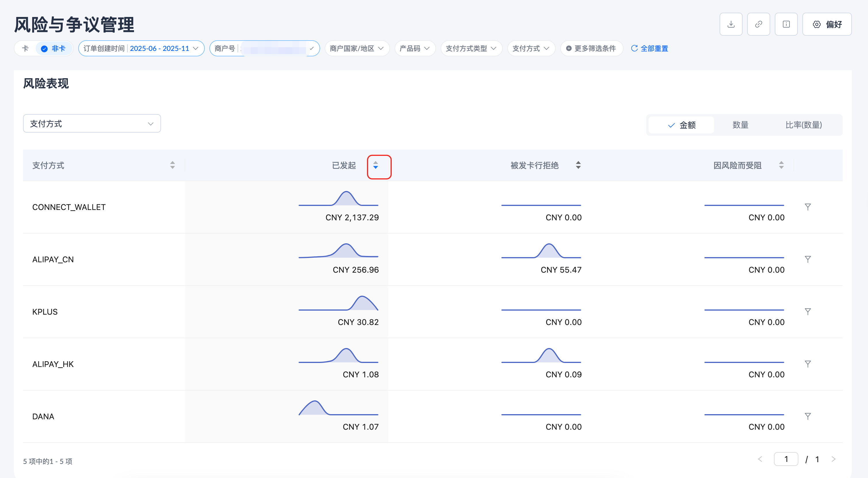This screenshot has height=478, width=868.
Task: Click filter icon in ALIPAY_CN row
Action: pos(807,259)
